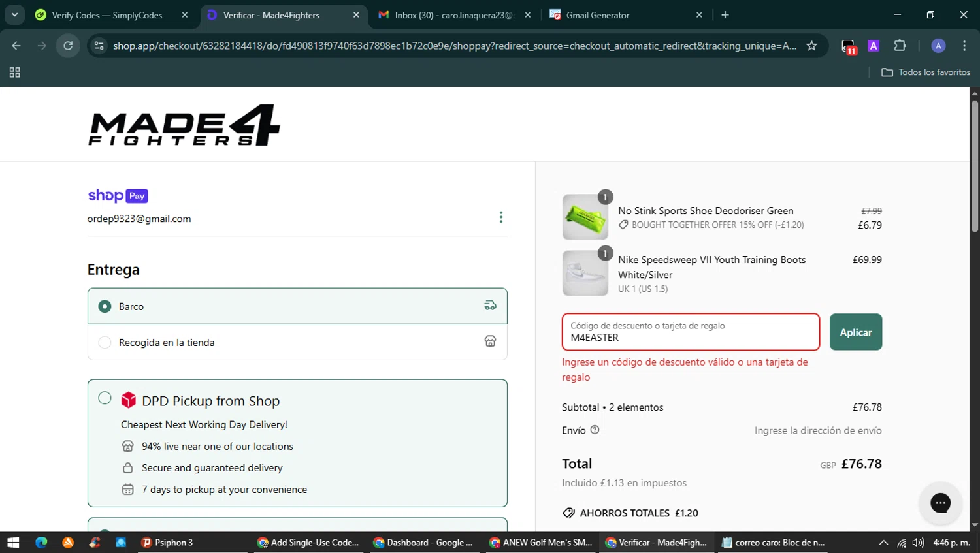View site information icon in address bar

[99, 46]
